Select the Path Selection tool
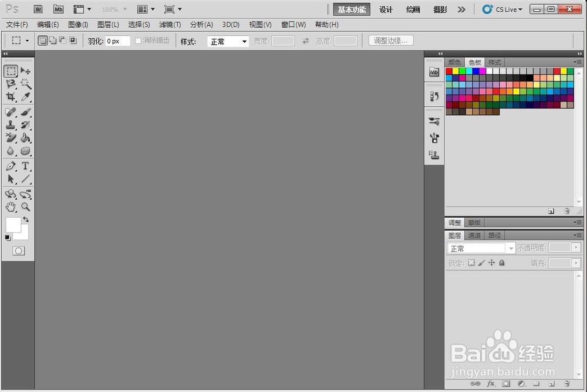 pos(11,179)
